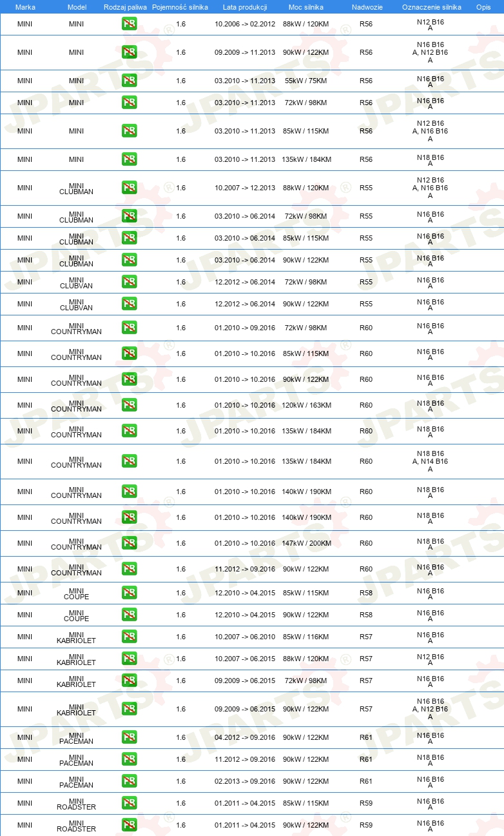Click the 1.6 capacity in the MINI 55kW / 75KM row
Image resolution: width=504 pixels, height=836 pixels.
click(180, 81)
